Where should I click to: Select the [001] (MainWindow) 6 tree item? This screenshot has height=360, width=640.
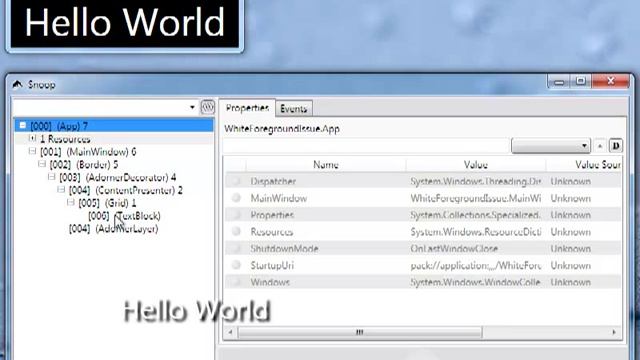coord(88,152)
